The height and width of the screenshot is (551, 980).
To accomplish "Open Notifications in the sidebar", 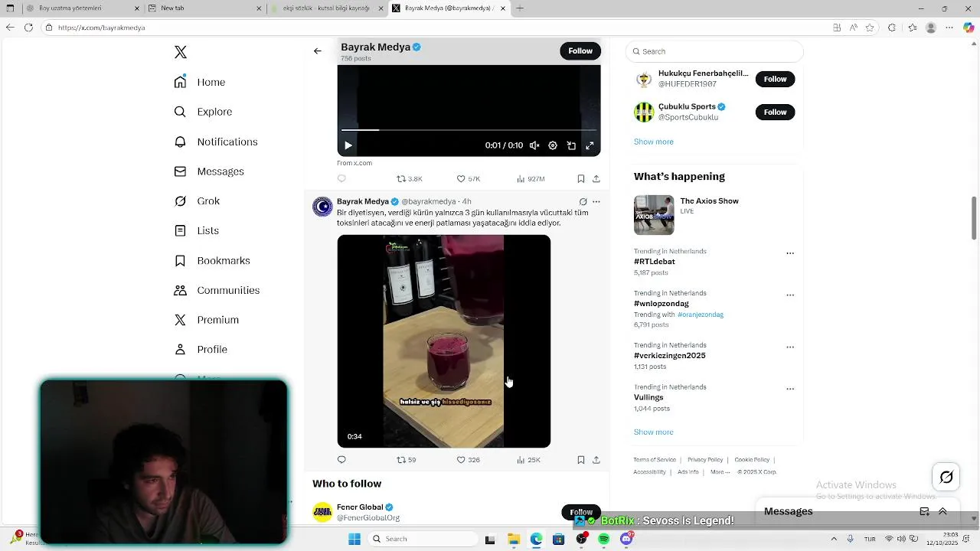I will pyautogui.click(x=216, y=142).
